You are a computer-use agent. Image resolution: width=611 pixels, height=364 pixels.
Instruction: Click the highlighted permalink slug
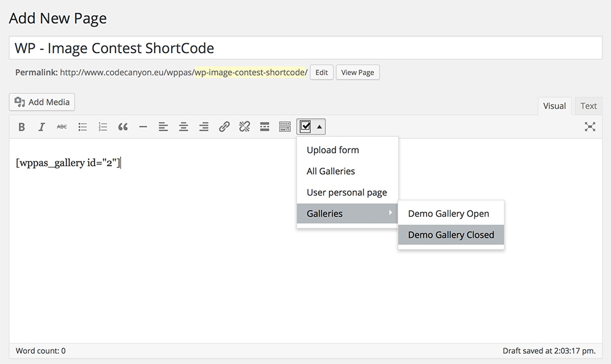[250, 73]
